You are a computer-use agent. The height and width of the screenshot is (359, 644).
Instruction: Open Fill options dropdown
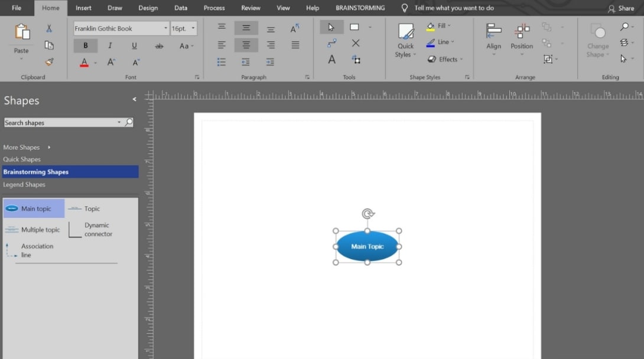443,26
